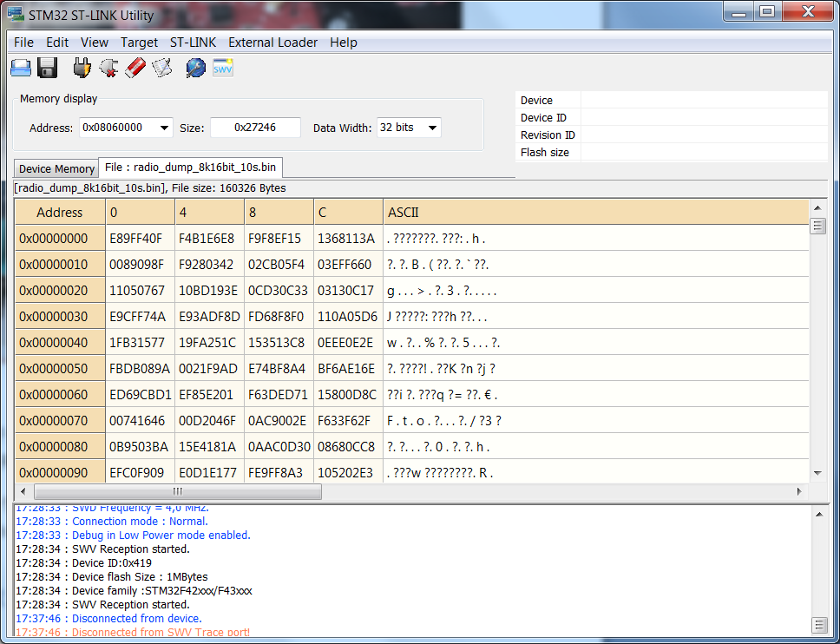Open the SWV viewer icon
Screen dimensions: 840x644
(223, 69)
